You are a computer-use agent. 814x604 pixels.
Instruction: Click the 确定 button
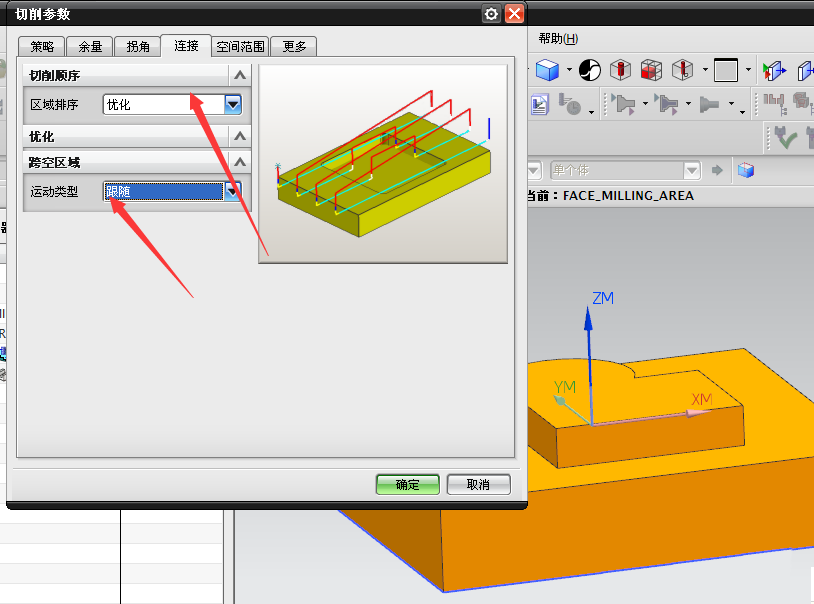point(407,484)
